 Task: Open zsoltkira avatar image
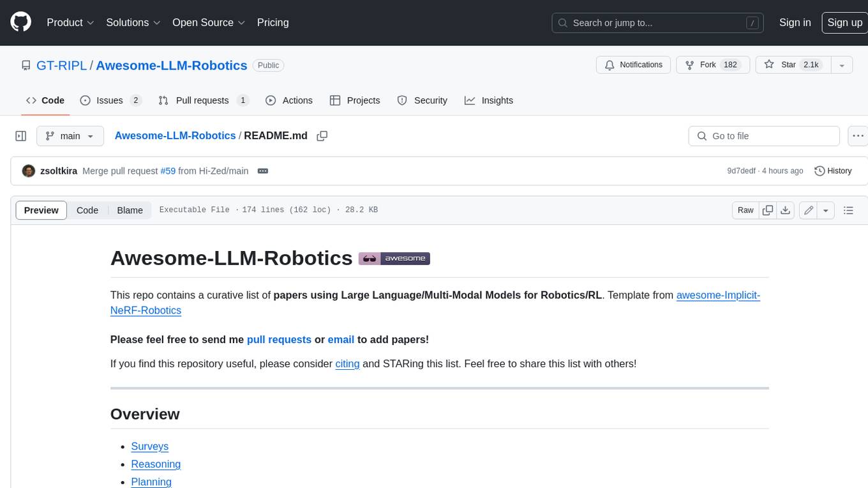[x=29, y=171]
